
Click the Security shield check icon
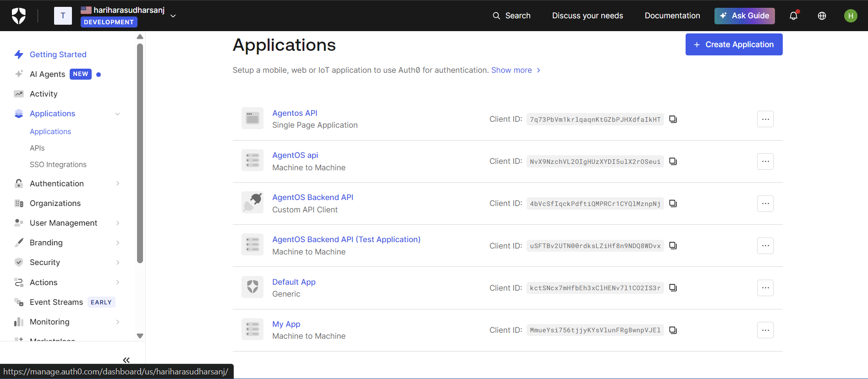19,262
